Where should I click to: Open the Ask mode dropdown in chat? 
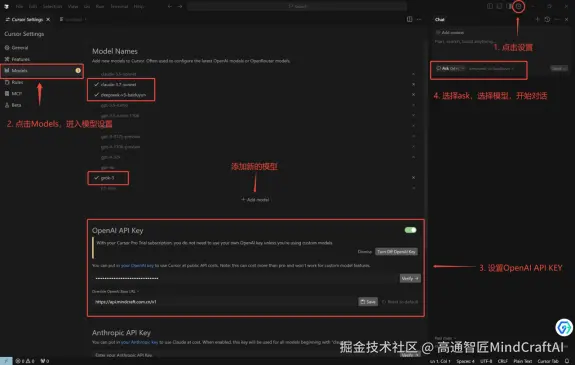(450, 69)
